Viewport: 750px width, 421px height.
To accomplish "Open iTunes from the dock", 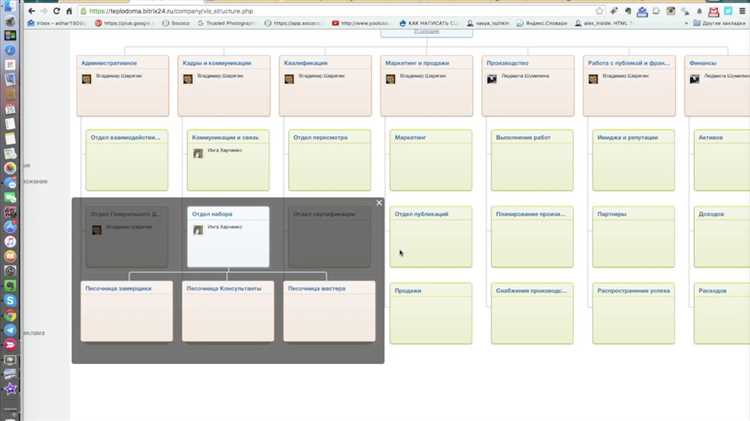I will pos(10,242).
